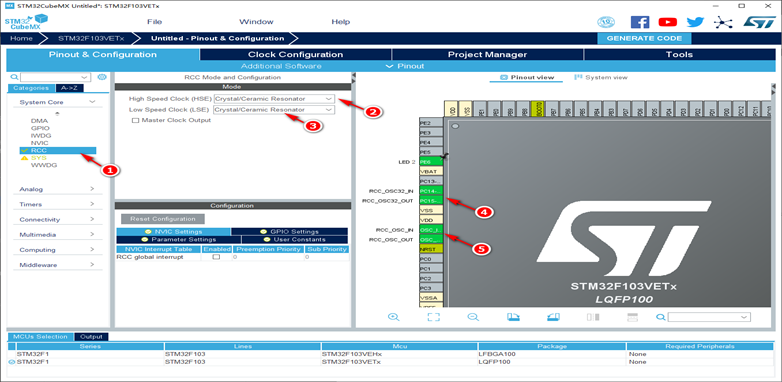Switch to the Project Manager tab
Image resolution: width=782 pixels, height=382 pixels.
coord(487,54)
